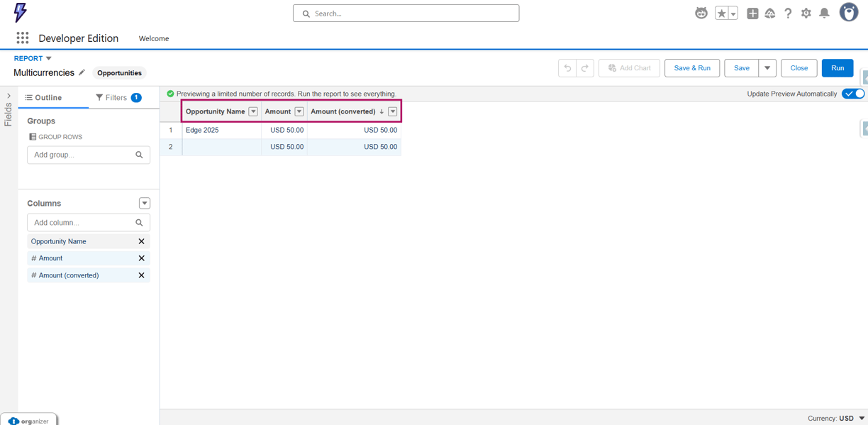Image resolution: width=868 pixels, height=425 pixels.
Task: Open the organizer extension tab
Action: 29,420
